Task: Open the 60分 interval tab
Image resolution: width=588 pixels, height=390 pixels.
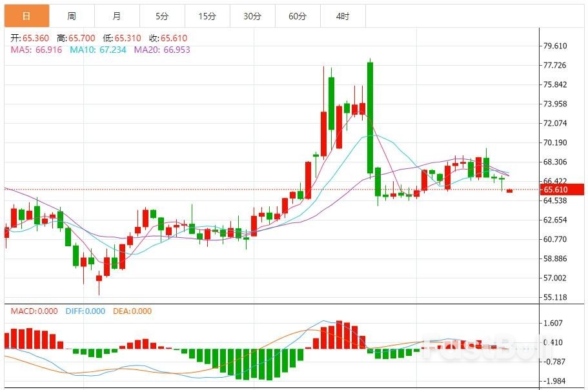Action: (x=298, y=16)
